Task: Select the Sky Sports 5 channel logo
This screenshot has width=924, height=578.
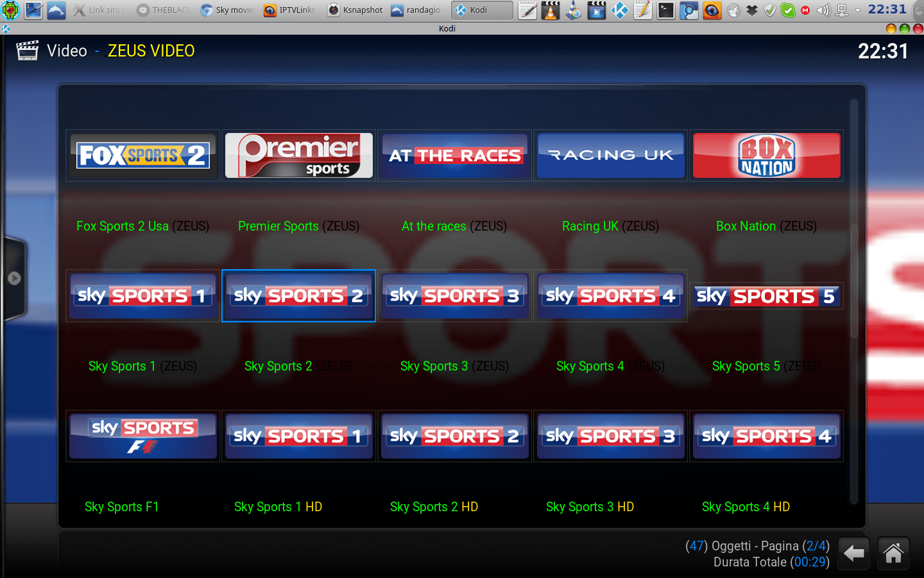Action: [767, 296]
